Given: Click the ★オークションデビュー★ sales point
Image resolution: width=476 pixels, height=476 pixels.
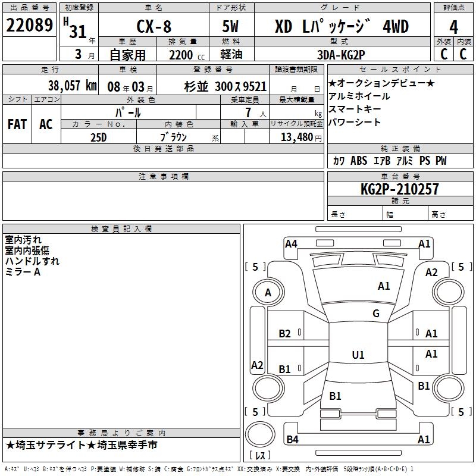Looking at the screenshot, I should point(381,83).
